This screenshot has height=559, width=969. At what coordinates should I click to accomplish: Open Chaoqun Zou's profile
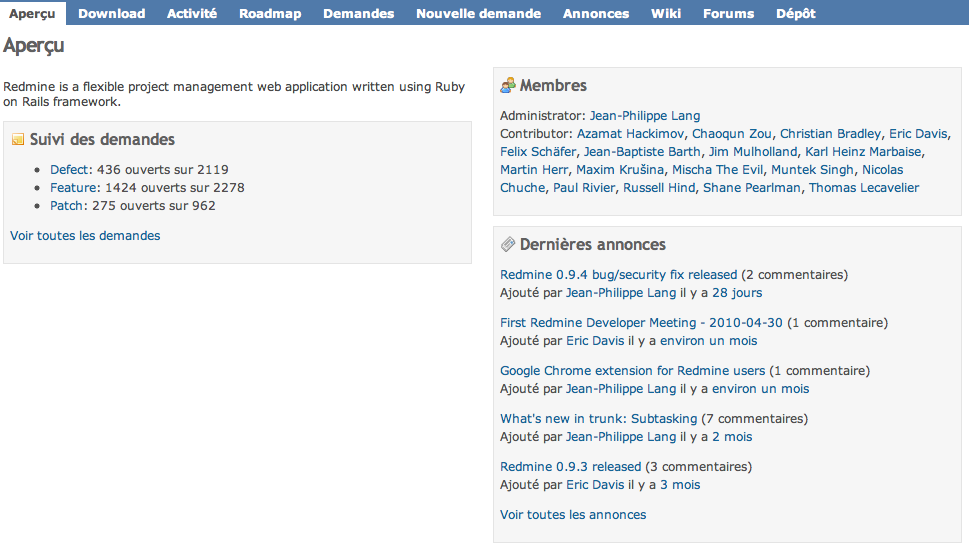pyautogui.click(x=732, y=133)
